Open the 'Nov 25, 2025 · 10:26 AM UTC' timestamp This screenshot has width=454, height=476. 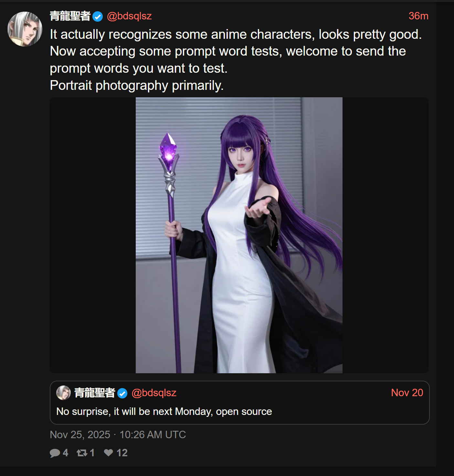click(x=118, y=435)
